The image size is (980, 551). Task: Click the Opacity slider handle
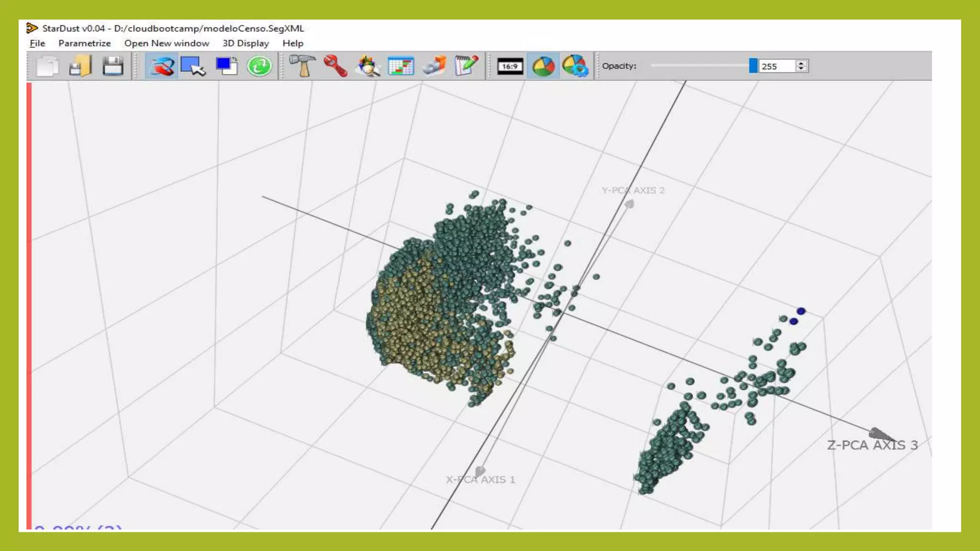(753, 66)
